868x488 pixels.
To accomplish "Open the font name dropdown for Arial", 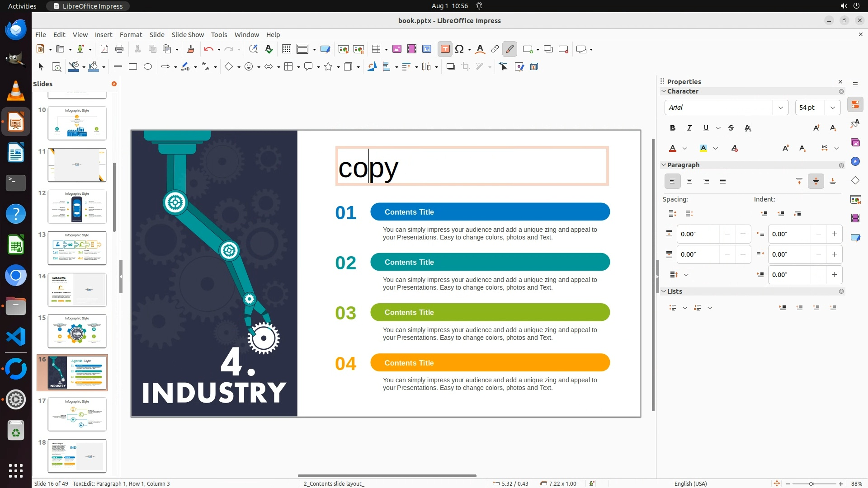I will 780,108.
